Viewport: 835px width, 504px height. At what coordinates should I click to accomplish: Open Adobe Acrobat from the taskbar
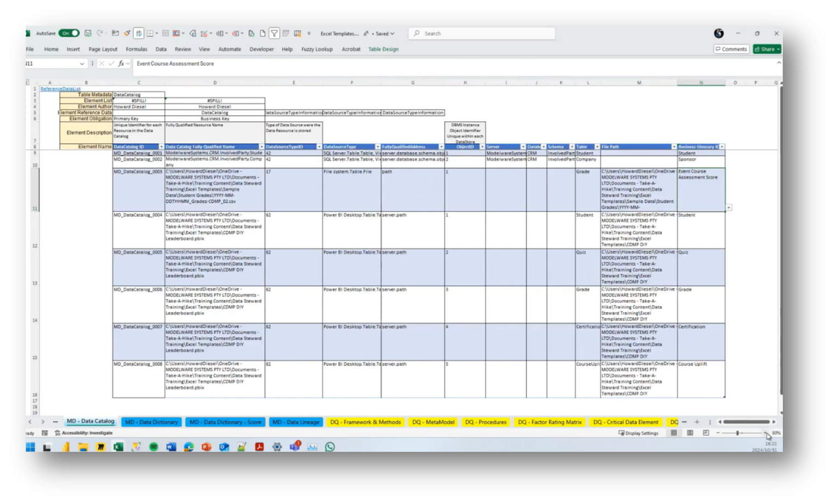pyautogui.click(x=259, y=447)
